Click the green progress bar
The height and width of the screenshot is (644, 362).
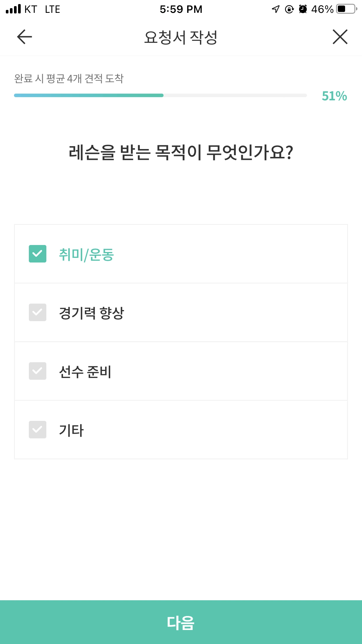(x=89, y=95)
